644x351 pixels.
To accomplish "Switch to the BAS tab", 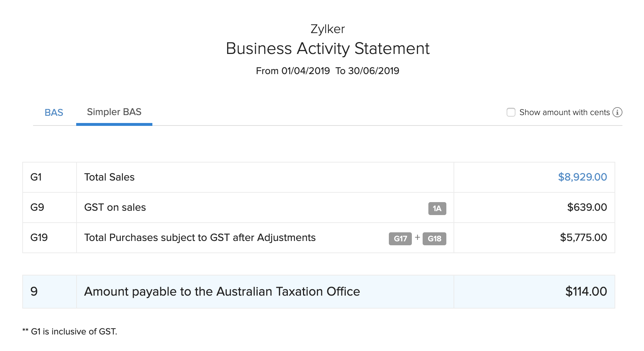I will pyautogui.click(x=54, y=113).
